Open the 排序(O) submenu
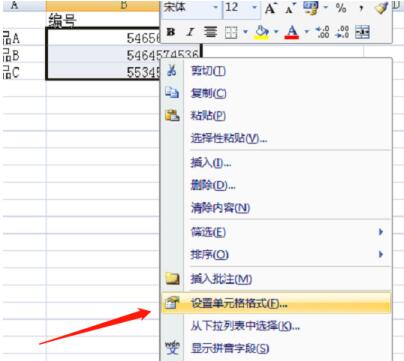Screen dimensions: 404x361 pos(276,255)
